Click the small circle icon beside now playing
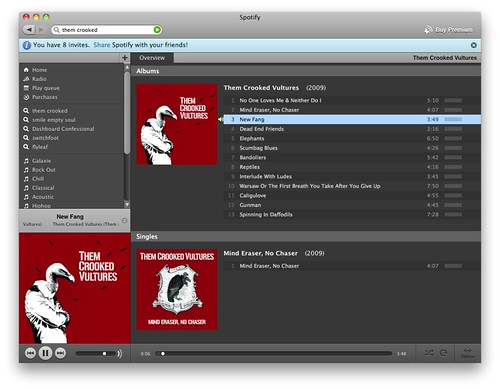500x389 pixels. 124,220
